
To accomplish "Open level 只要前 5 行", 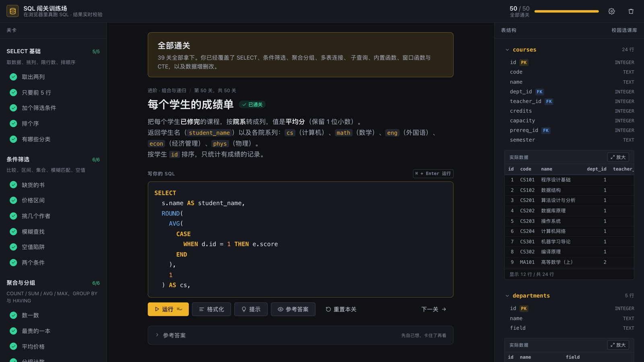I will pyautogui.click(x=53, y=93).
